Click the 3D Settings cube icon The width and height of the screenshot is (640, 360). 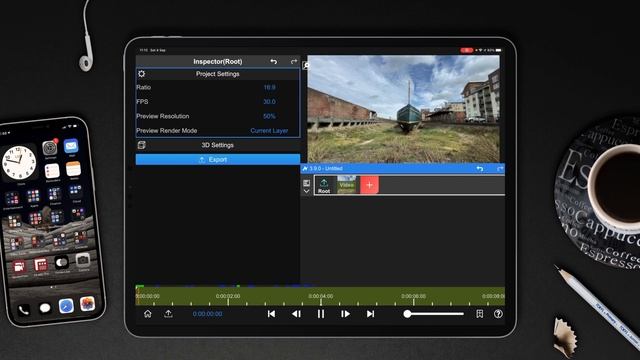click(x=142, y=145)
